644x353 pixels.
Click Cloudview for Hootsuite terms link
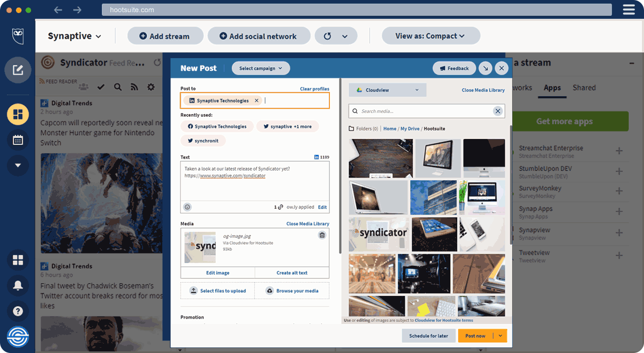444,320
